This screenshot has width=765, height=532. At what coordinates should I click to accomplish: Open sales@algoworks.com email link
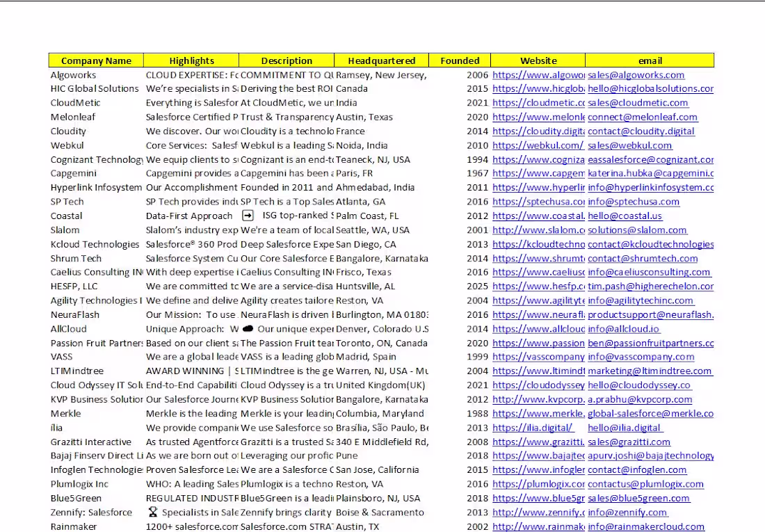636,75
